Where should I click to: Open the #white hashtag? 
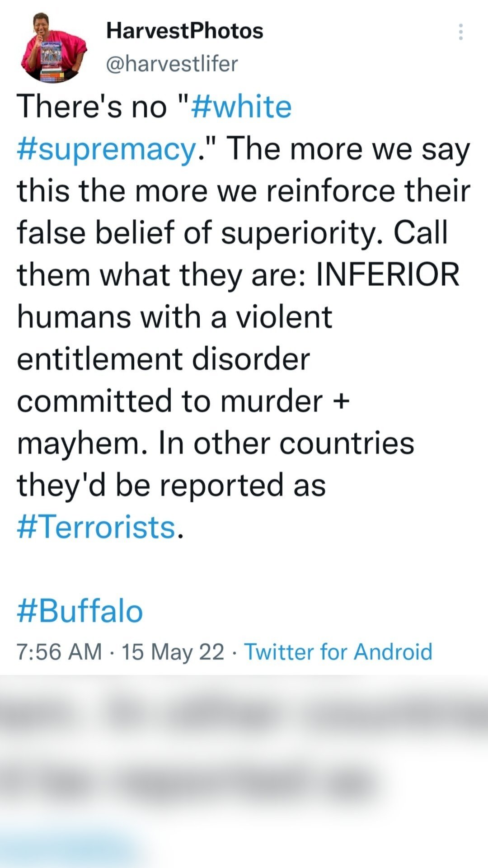point(242,107)
